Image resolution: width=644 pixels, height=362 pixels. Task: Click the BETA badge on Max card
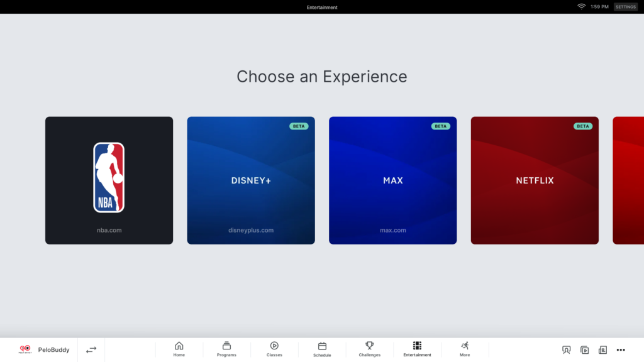point(441,126)
